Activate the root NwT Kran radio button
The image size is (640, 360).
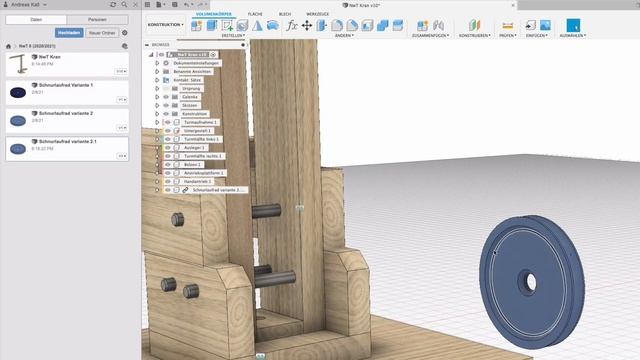click(213, 54)
